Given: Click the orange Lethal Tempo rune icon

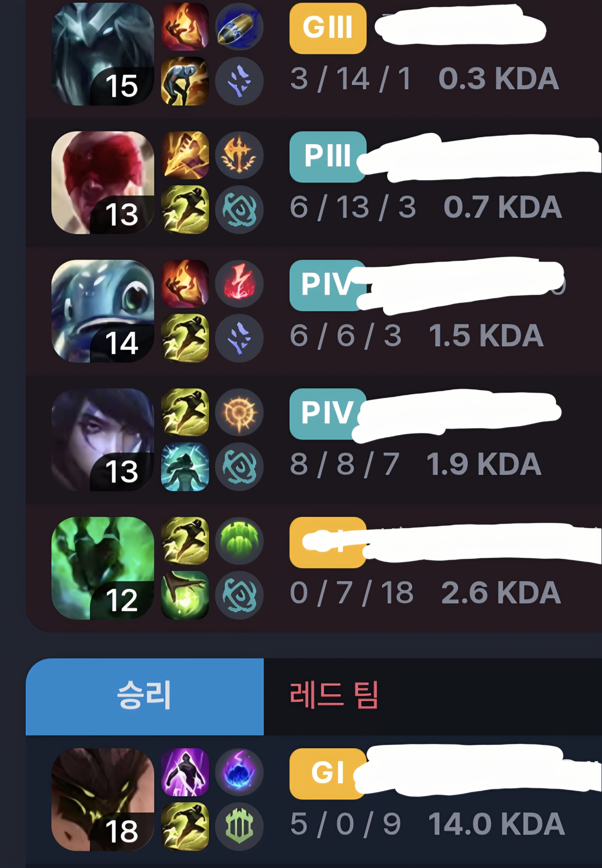Looking at the screenshot, I should point(239,413).
